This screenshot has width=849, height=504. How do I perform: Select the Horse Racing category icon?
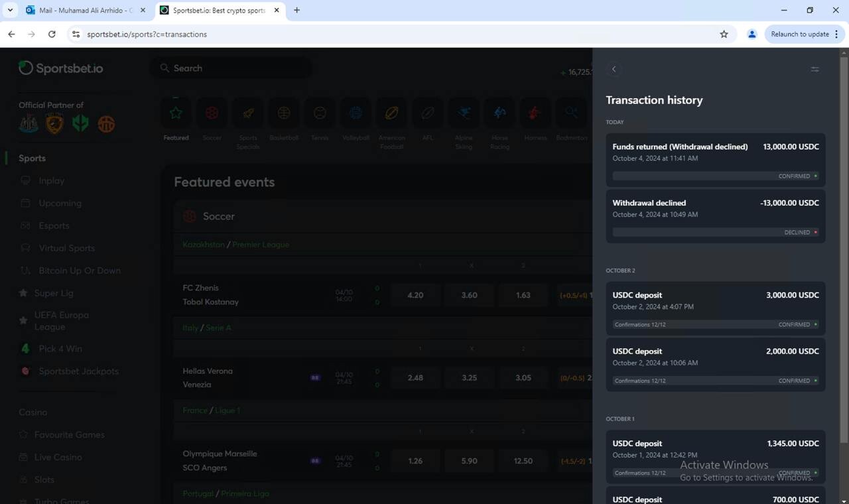(499, 113)
